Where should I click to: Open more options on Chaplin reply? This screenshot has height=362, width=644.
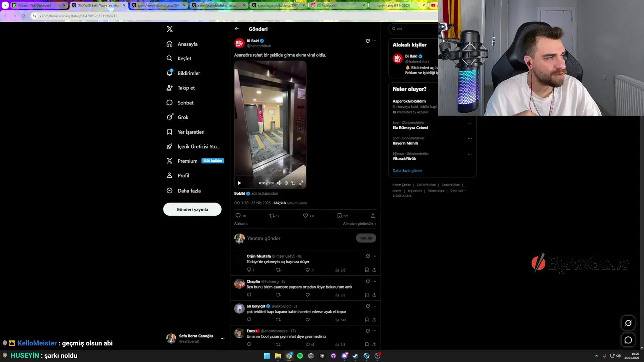pyautogui.click(x=374, y=281)
